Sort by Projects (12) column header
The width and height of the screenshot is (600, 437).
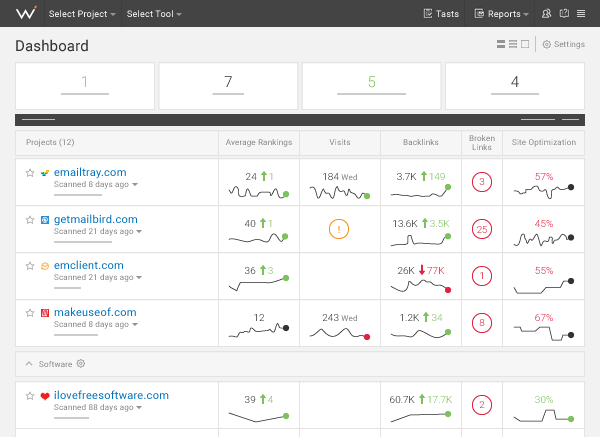pos(50,142)
